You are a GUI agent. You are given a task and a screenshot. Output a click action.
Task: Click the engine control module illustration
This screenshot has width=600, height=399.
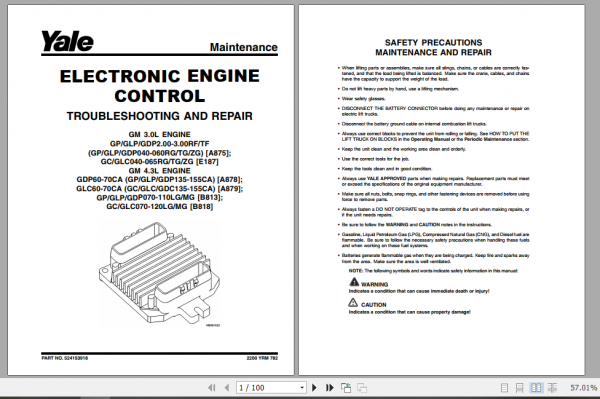[159, 272]
